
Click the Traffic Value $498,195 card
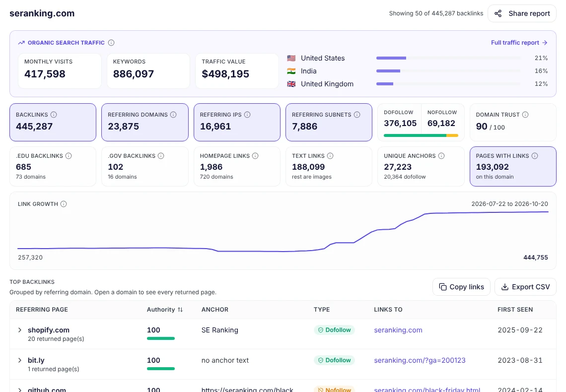click(x=237, y=71)
